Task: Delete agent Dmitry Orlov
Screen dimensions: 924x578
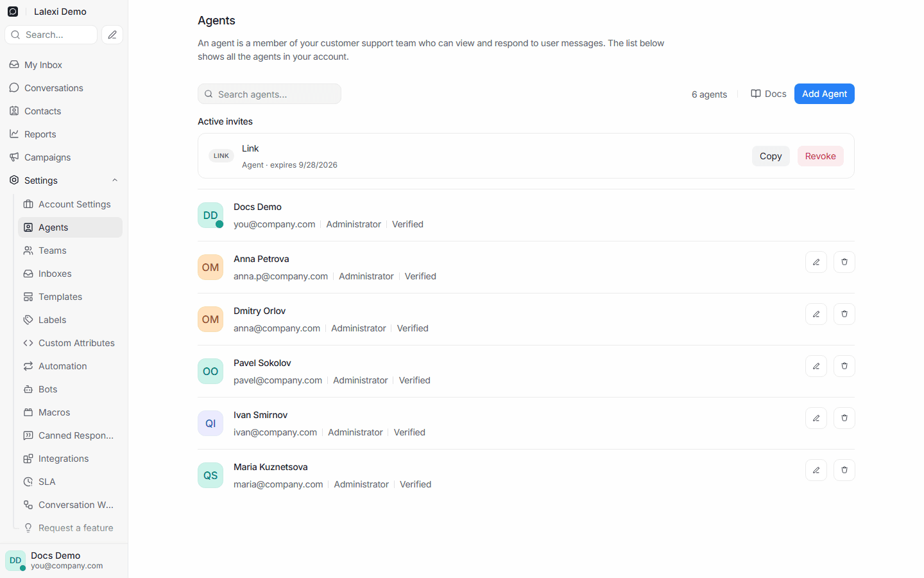Action: (844, 314)
